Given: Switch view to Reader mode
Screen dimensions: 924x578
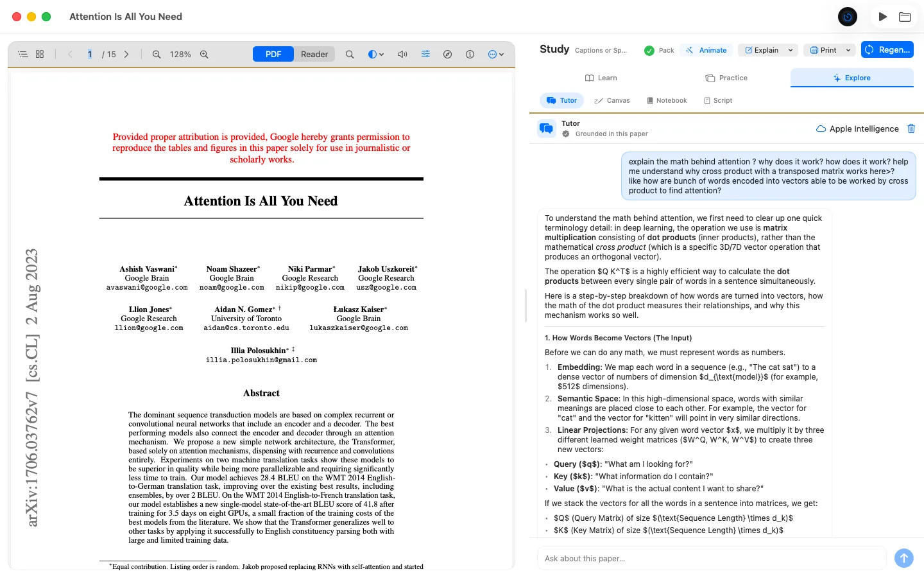Looking at the screenshot, I should [314, 55].
